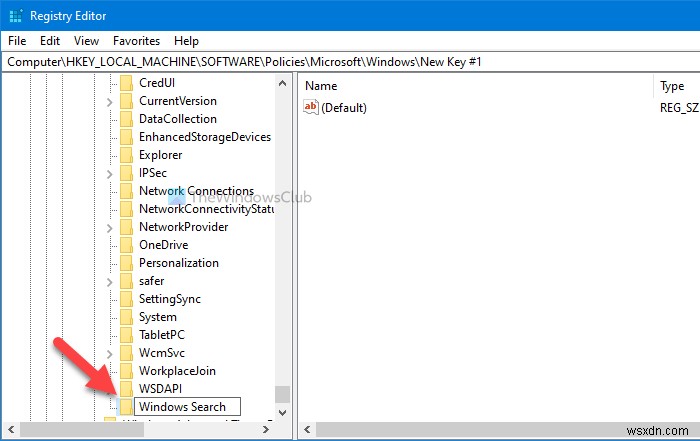Click the tree pane scroll right arrow

pyautogui.click(x=266, y=429)
